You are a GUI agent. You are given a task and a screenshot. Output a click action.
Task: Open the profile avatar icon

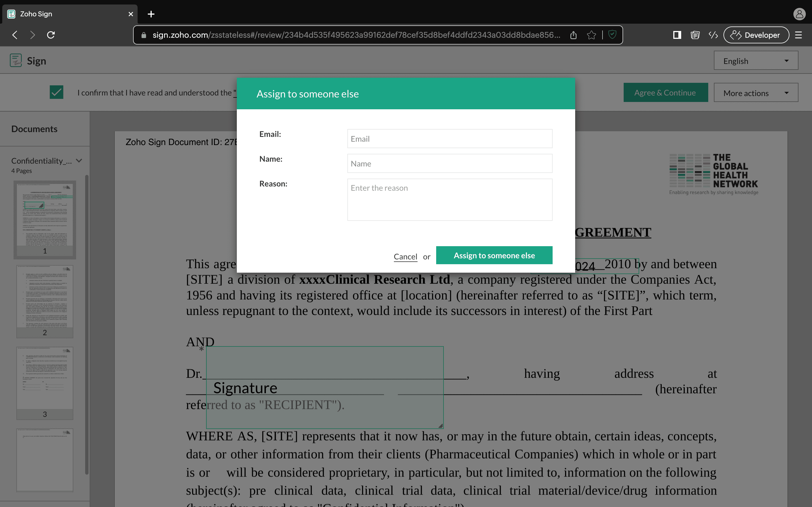[799, 14]
